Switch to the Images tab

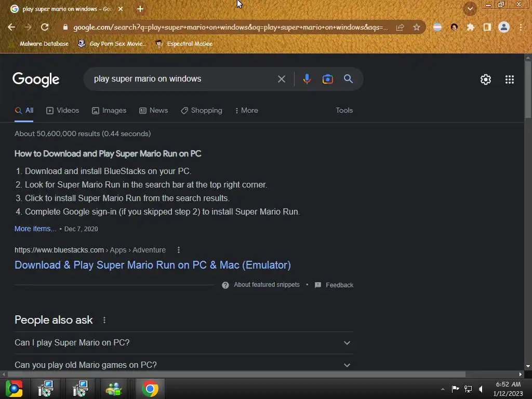click(x=109, y=111)
